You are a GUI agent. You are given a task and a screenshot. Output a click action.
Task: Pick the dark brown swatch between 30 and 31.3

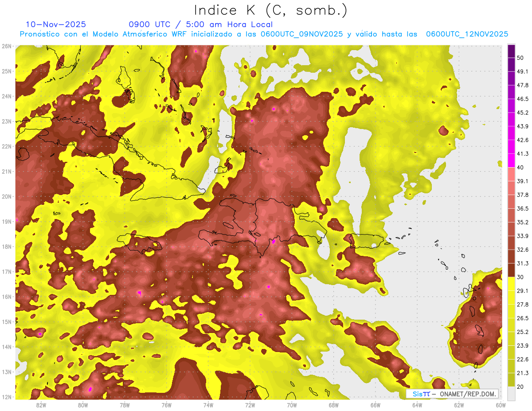point(511,270)
